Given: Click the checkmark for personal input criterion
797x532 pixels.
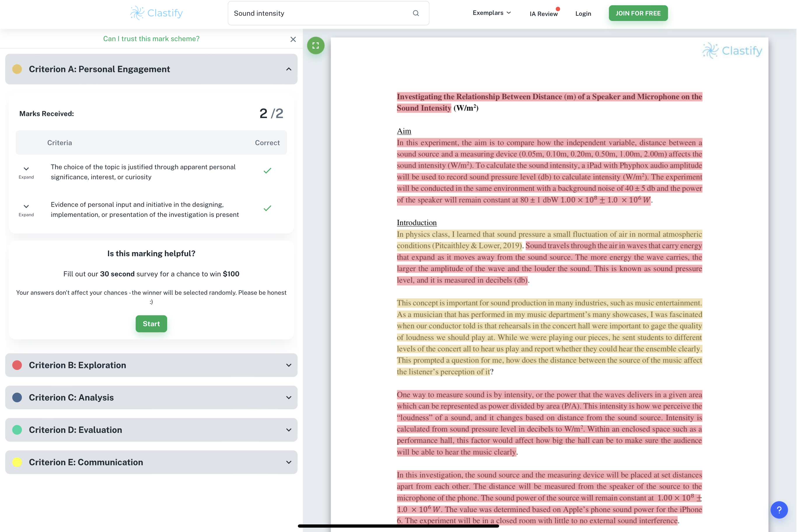Looking at the screenshot, I should point(268,208).
